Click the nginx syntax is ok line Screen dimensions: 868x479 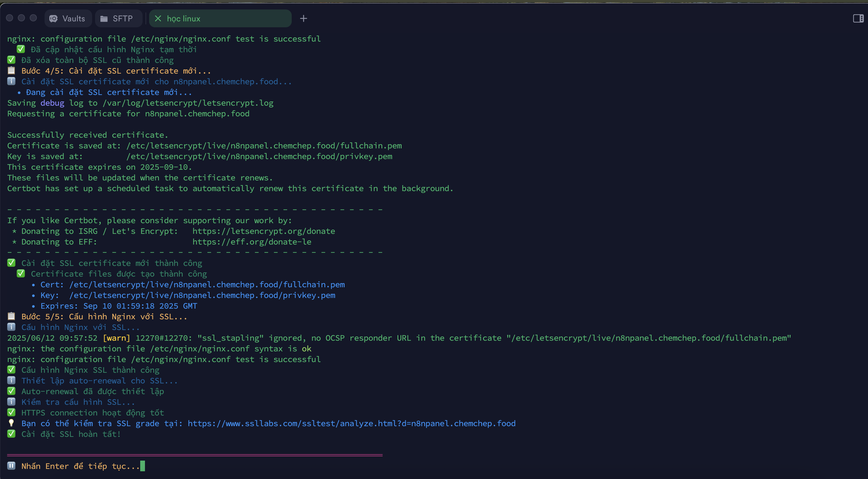[x=160, y=349]
